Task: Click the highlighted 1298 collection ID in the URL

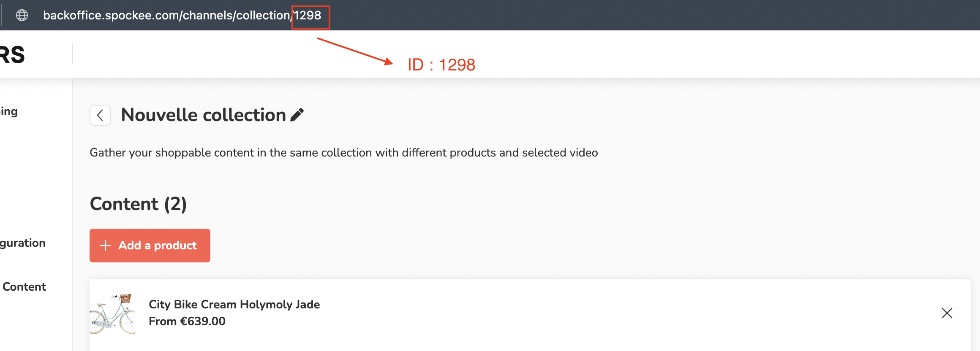Action: tap(308, 16)
